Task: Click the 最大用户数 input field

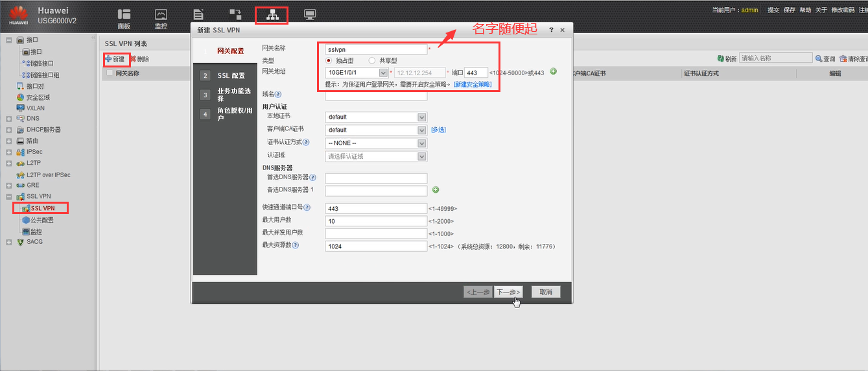Action: coord(376,221)
